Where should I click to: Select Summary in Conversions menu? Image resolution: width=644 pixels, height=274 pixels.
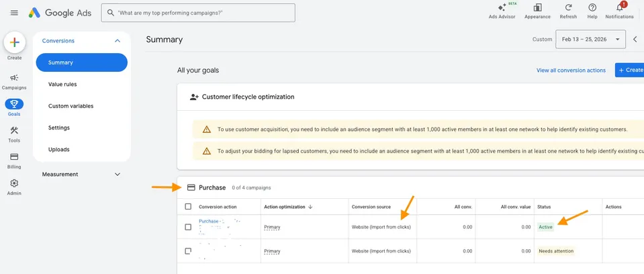(82, 62)
